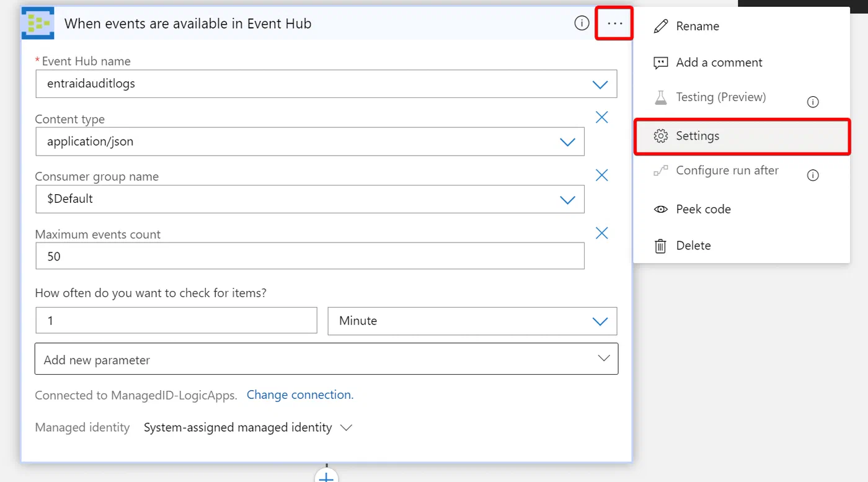
Task: Click the Maximum events count field
Action: 310,256
